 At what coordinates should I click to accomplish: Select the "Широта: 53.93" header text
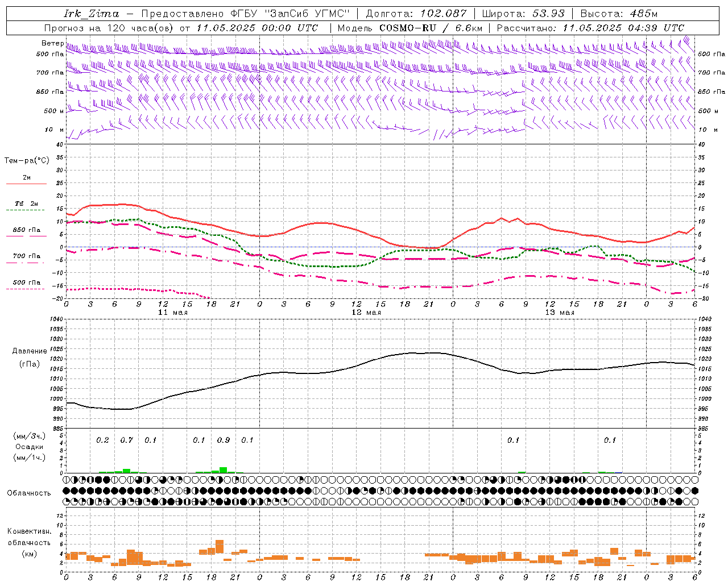pyautogui.click(x=523, y=14)
